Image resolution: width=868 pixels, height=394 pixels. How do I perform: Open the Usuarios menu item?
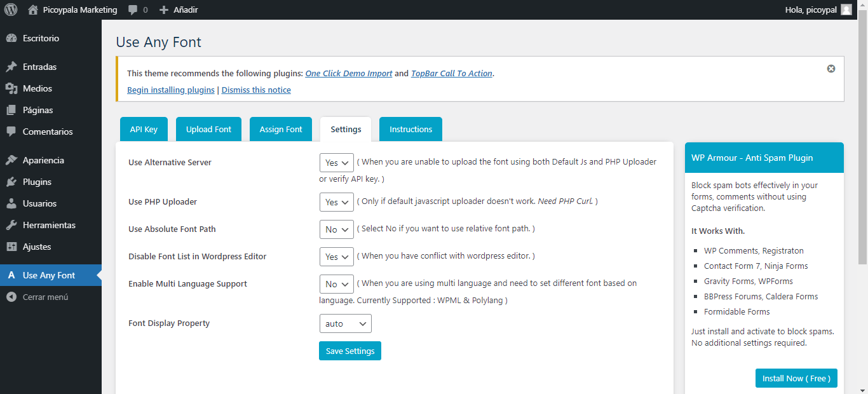(51, 203)
